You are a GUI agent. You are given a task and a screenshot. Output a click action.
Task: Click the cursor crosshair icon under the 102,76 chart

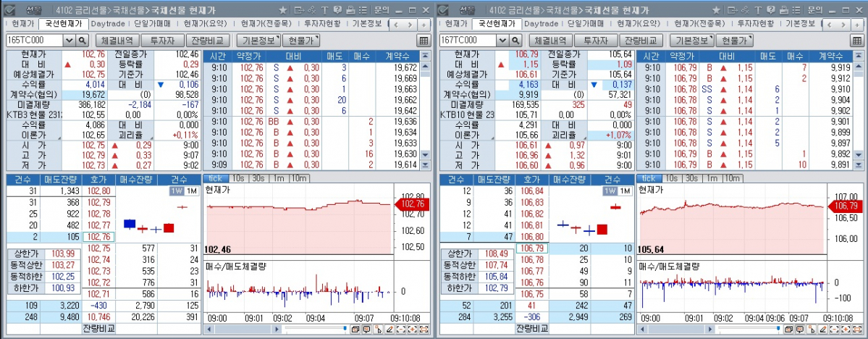[379, 330]
